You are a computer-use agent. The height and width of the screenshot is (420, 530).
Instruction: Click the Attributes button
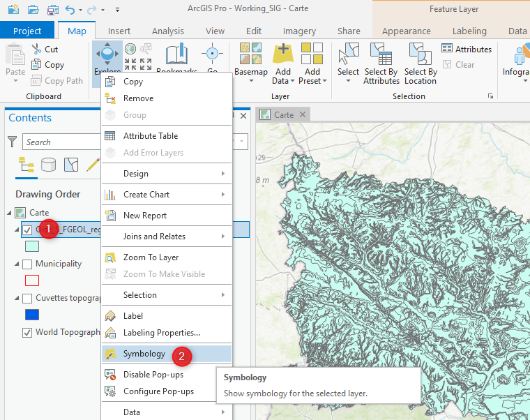(467, 49)
